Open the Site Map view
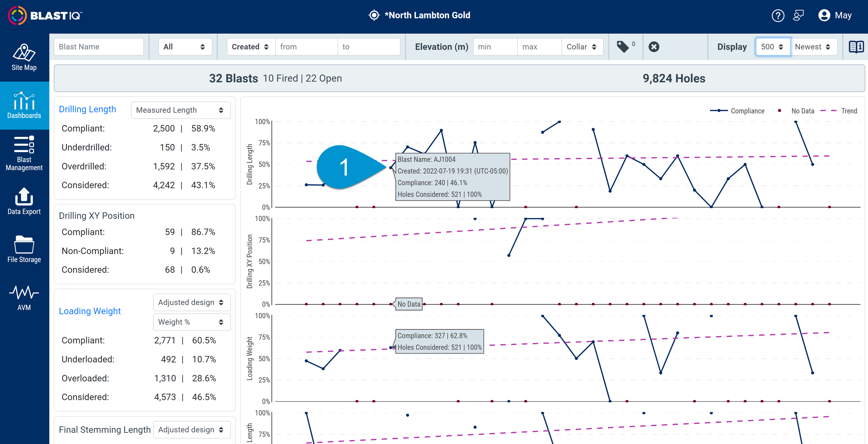This screenshot has height=444, width=868. click(x=24, y=57)
